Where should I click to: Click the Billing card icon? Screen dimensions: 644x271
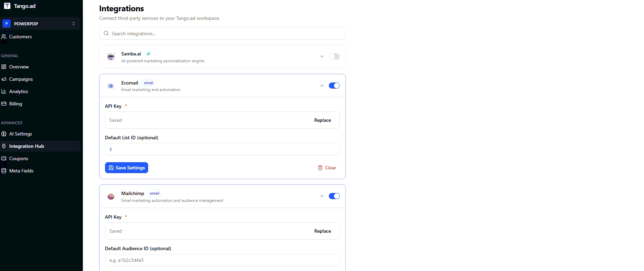coord(4,104)
